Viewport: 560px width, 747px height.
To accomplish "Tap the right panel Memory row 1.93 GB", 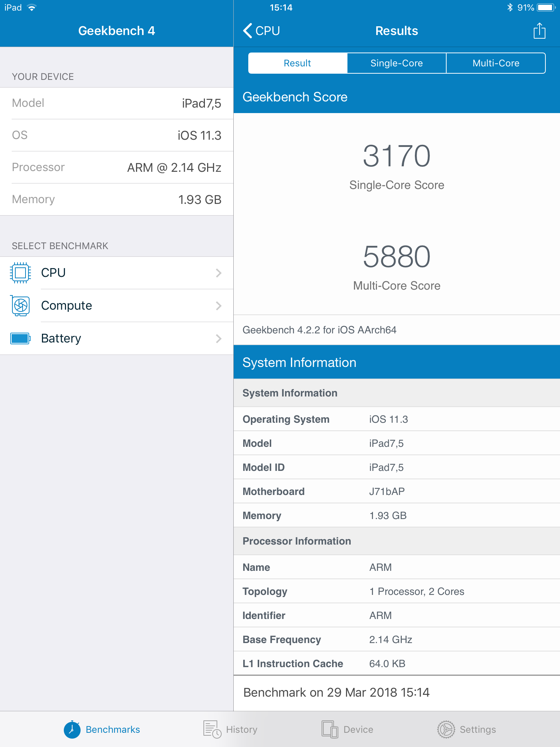I will coord(397,515).
